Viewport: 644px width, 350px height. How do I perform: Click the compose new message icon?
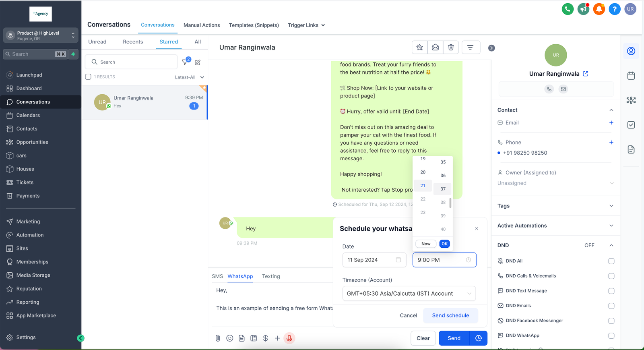[x=198, y=62]
